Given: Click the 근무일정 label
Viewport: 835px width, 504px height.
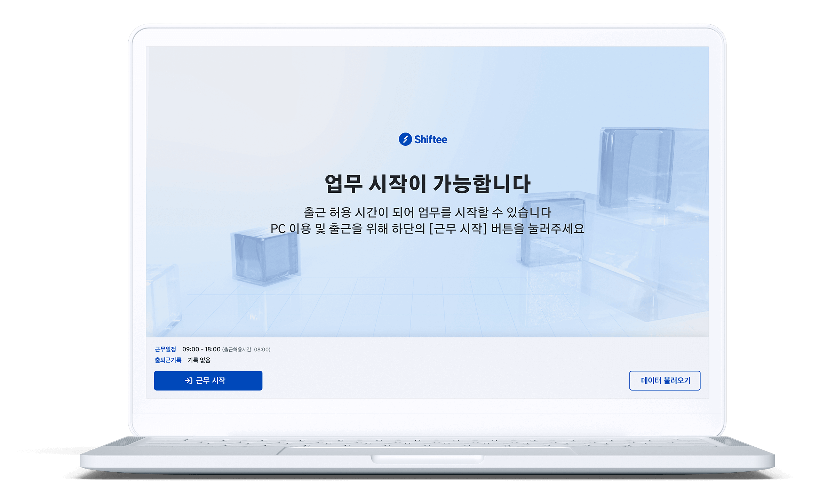Looking at the screenshot, I should pos(165,349).
